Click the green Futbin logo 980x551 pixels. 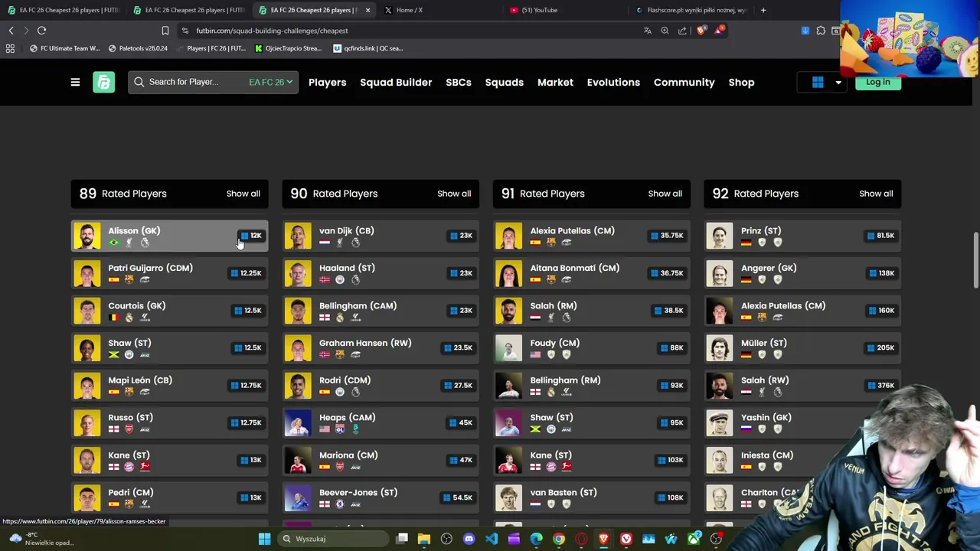103,82
